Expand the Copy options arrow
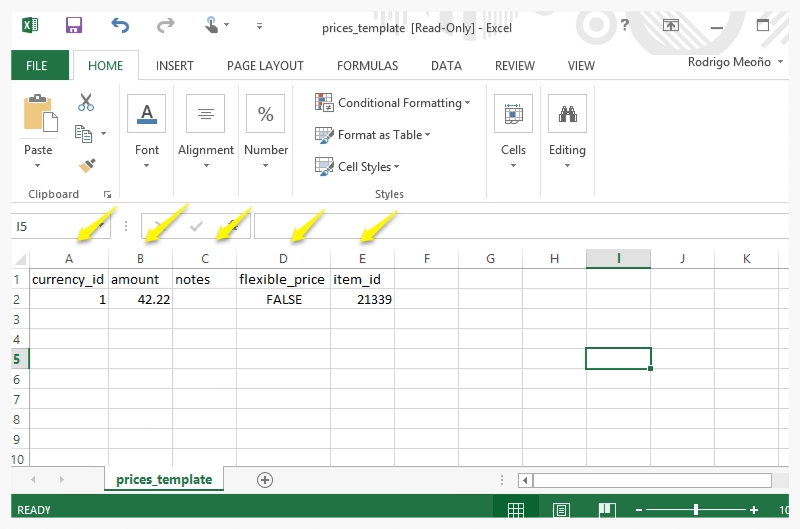The image size is (800, 529). click(104, 134)
